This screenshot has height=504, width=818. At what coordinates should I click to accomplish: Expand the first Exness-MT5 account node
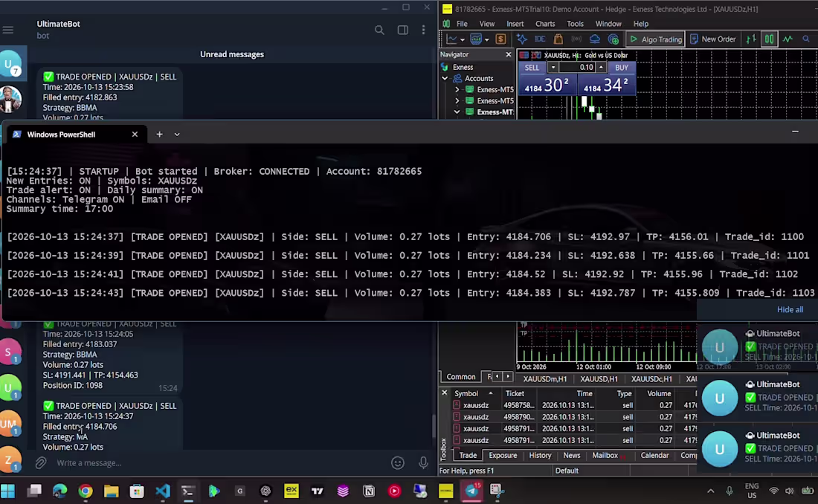click(x=457, y=90)
